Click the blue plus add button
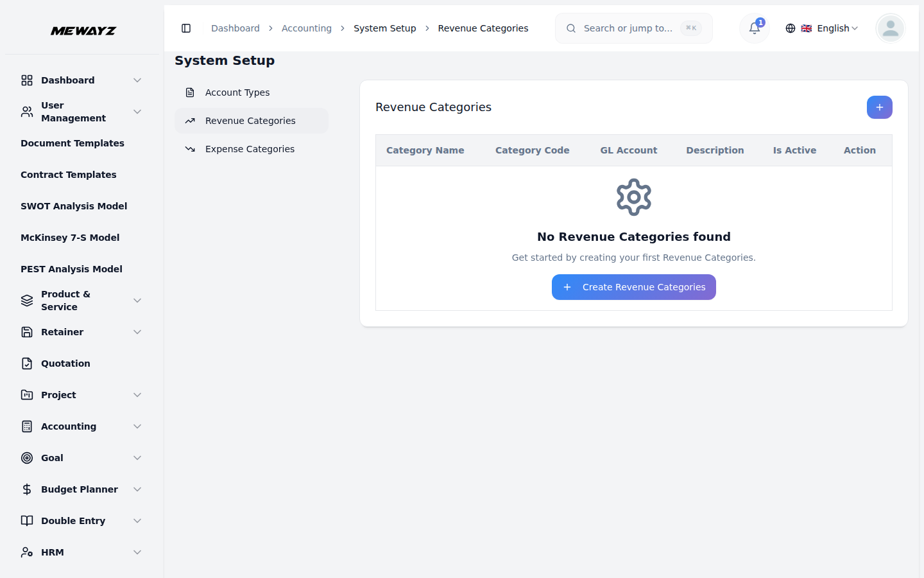This screenshot has height=578, width=924. (x=879, y=107)
